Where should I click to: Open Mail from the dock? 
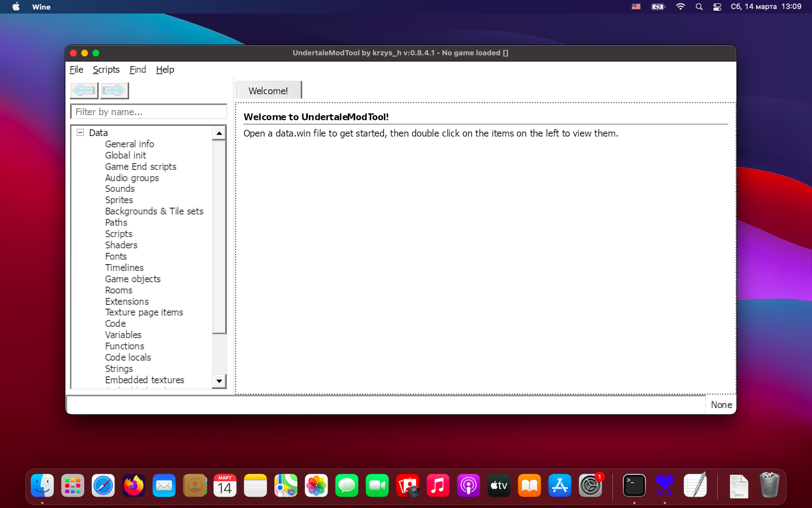[x=164, y=485]
